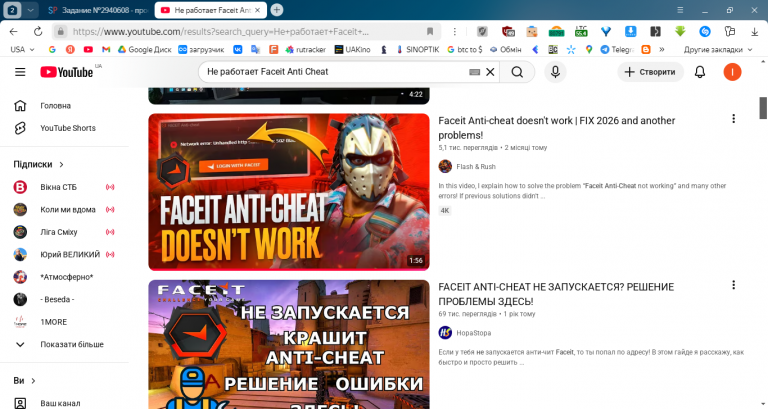Click the 4K badge on first video
The image size is (768, 409).
click(x=445, y=211)
